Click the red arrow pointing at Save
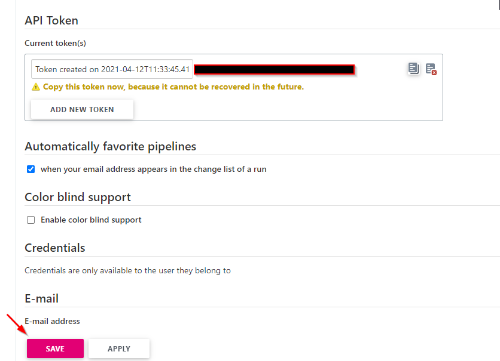Viewport: 500px width, 361px height. (x=17, y=324)
